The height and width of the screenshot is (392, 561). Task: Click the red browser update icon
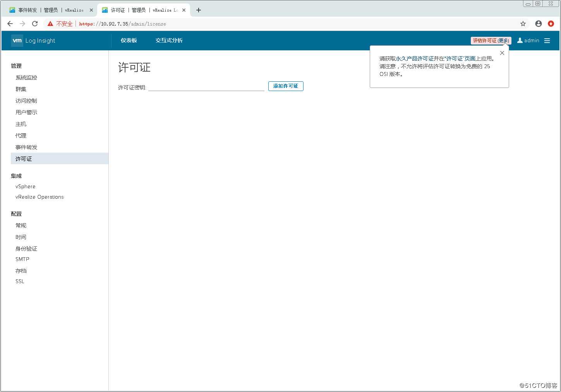click(x=551, y=24)
